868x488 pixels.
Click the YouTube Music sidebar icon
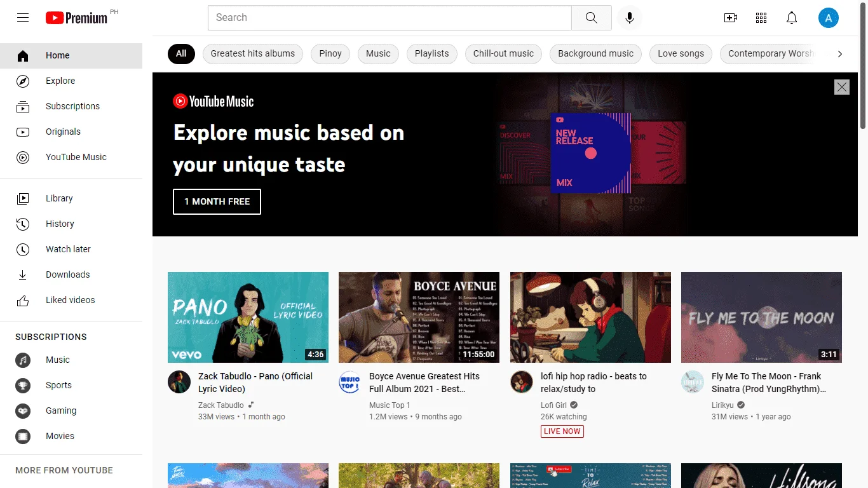[x=23, y=157]
